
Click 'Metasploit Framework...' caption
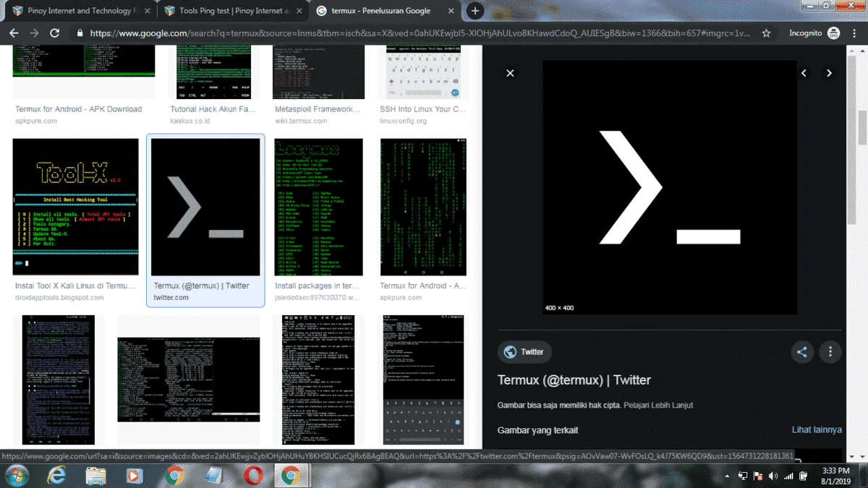point(317,109)
